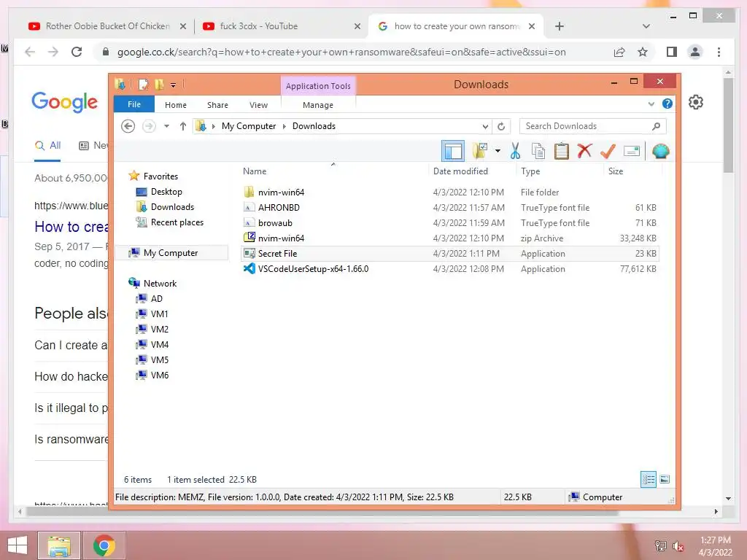Click the Properties quick access icon in title bar
Screen dimensions: 747x560
pyautogui.click(x=143, y=85)
